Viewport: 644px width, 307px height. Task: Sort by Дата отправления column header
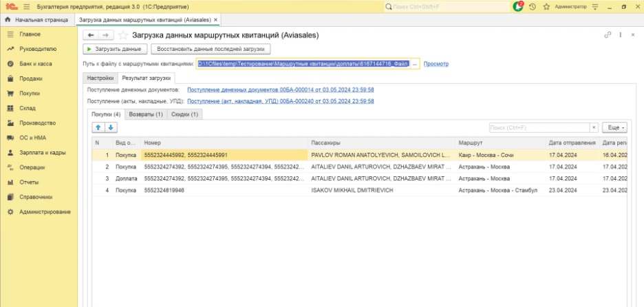click(x=572, y=142)
